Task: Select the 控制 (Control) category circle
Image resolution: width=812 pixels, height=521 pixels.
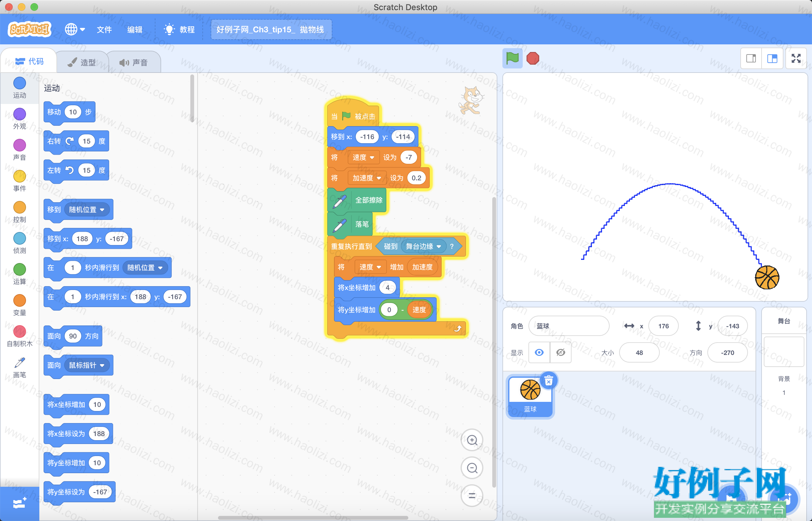Action: coord(20,207)
